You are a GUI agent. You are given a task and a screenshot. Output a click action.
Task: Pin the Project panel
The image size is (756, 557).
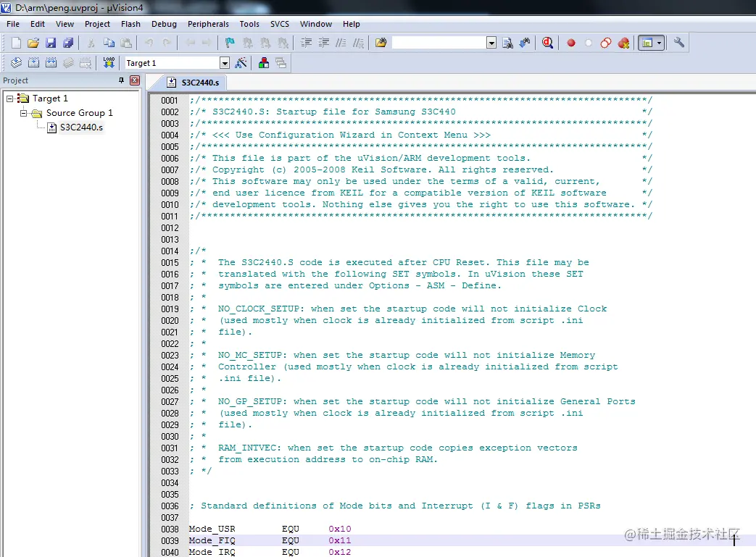122,80
